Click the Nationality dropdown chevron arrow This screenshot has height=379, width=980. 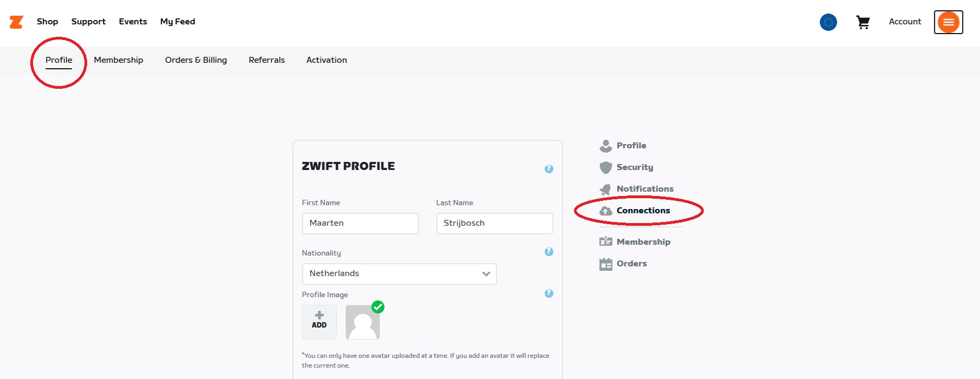tap(486, 274)
